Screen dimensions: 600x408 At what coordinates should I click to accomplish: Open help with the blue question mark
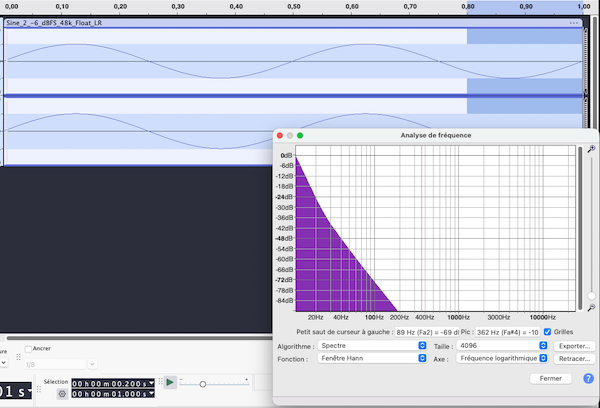point(588,379)
